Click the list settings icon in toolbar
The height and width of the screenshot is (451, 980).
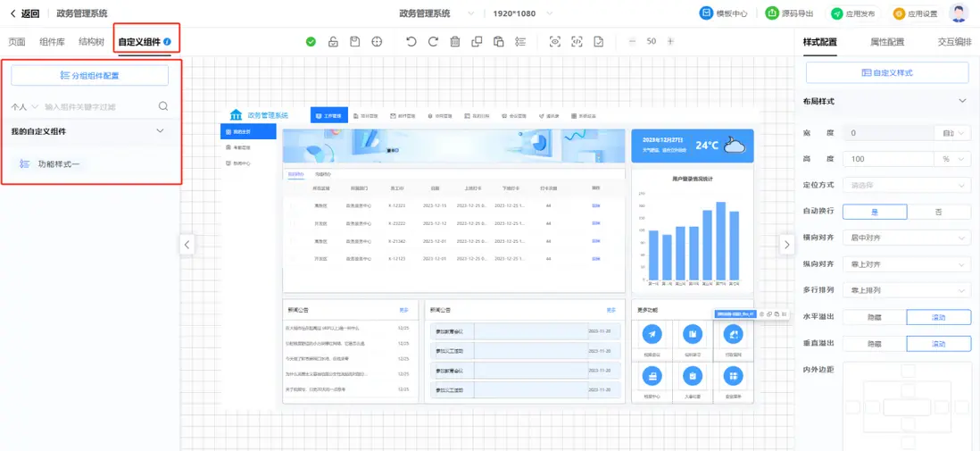(520, 42)
